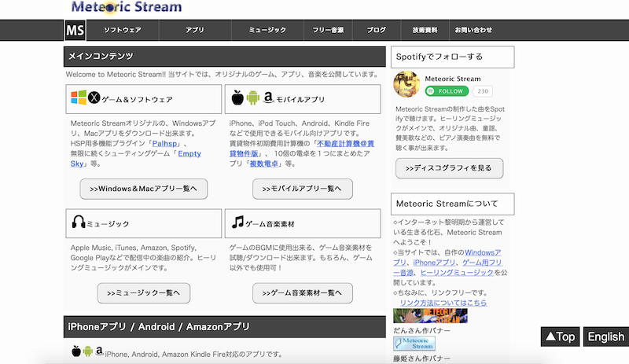Click the 230 follower count badge
The height and width of the screenshot is (364, 629).
[483, 91]
